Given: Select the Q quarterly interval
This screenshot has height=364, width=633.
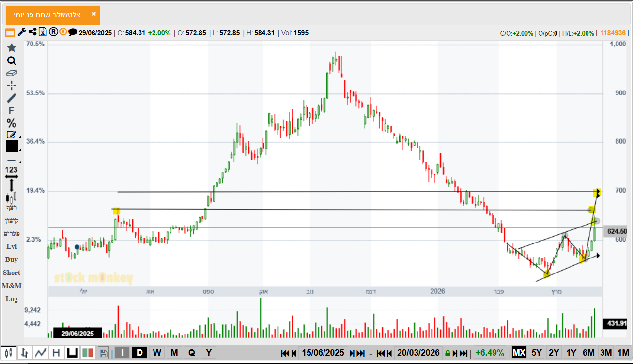Looking at the screenshot, I should (192, 353).
